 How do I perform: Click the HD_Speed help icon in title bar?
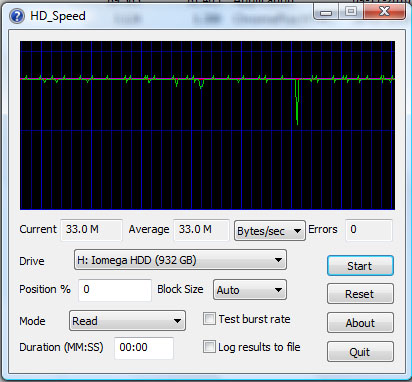(17, 16)
